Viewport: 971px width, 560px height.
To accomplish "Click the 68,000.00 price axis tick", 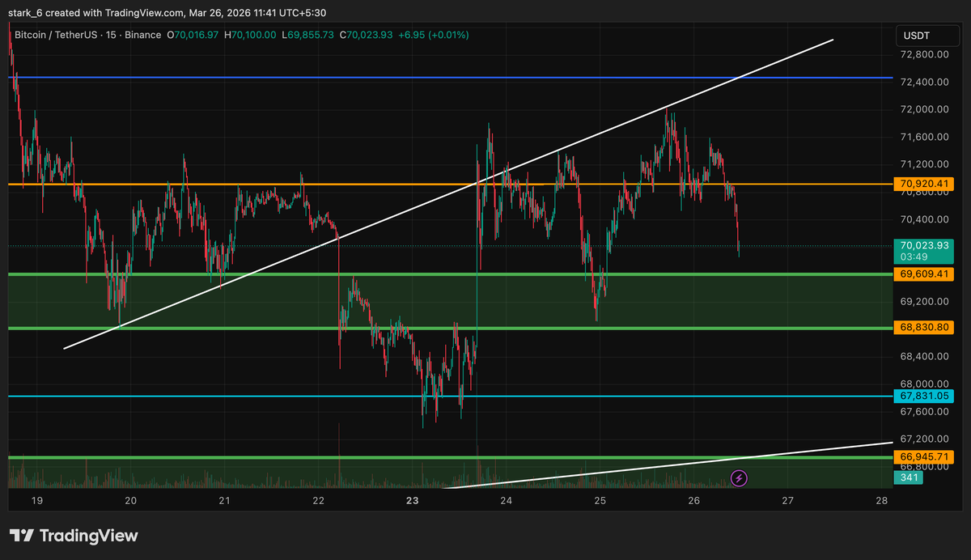I will 925,384.
